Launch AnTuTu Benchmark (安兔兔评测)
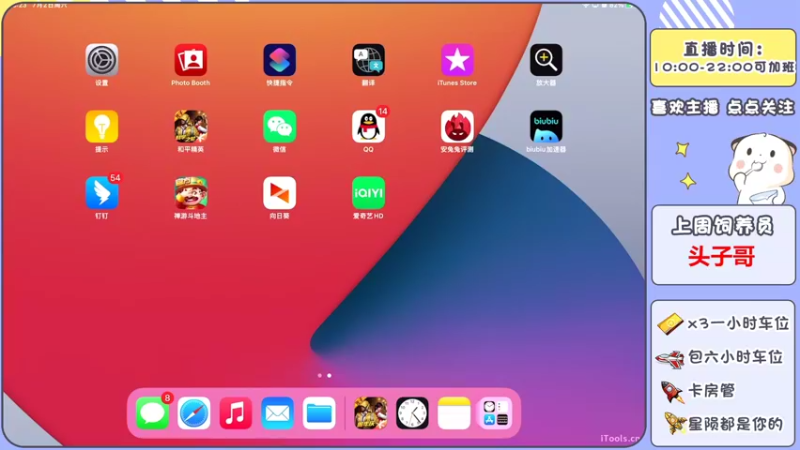The image size is (800, 450). click(x=457, y=127)
